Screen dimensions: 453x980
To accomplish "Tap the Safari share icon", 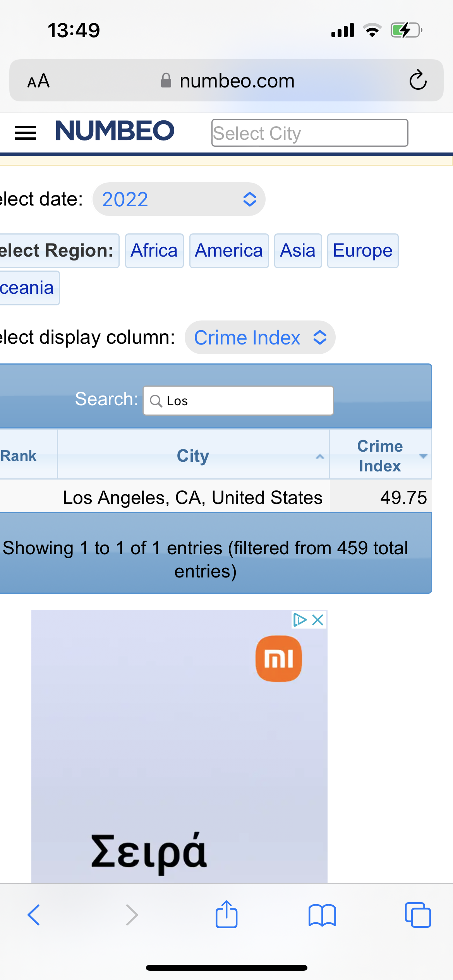I will pyautogui.click(x=226, y=914).
